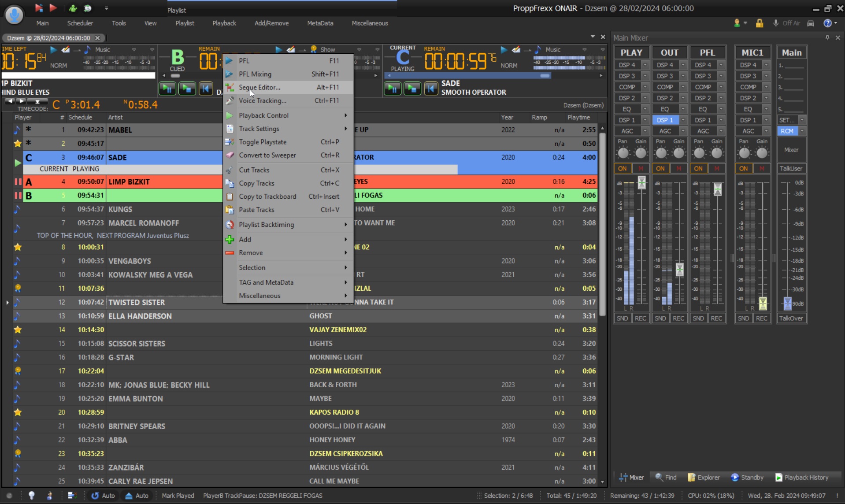
Task: Click Player C play/pause button
Action: [392, 89]
